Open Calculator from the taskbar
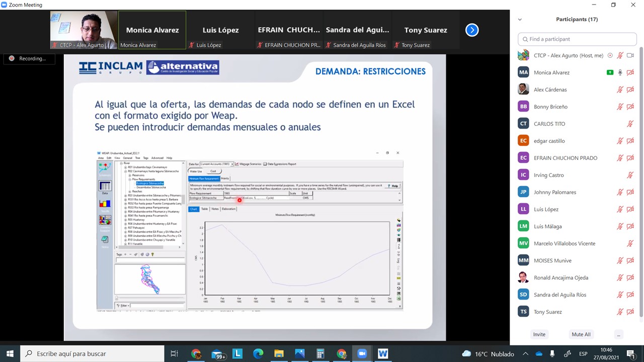Viewport: 644px width, 362px height. [320, 353]
